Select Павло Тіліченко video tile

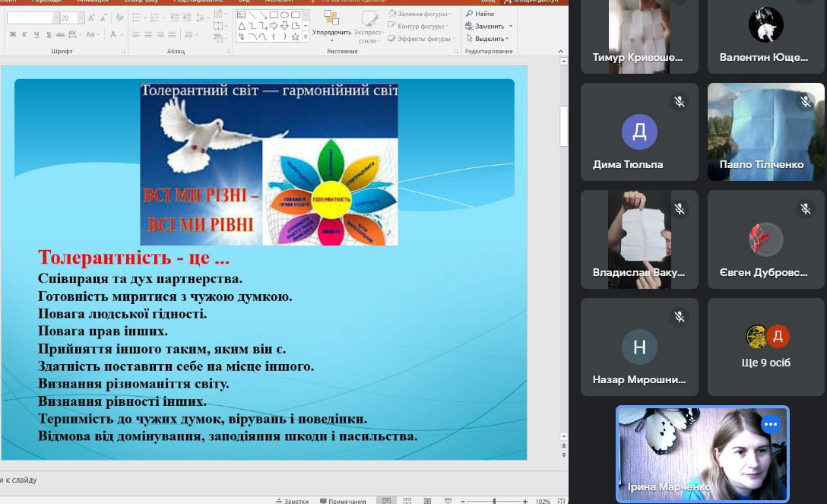766,132
